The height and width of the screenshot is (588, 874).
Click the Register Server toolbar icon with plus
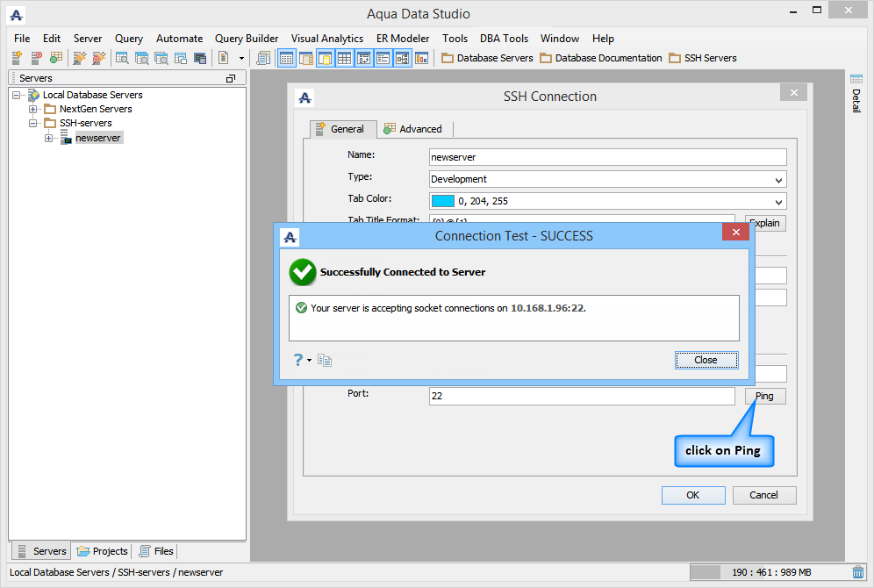tap(18, 57)
